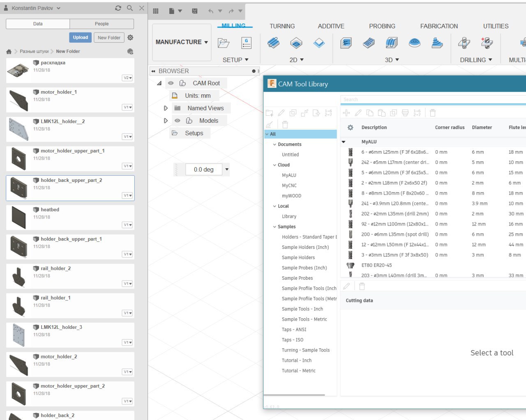The width and height of the screenshot is (526, 420).
Task: Delete tool trash icon in tool toolbar
Action: coord(433,113)
